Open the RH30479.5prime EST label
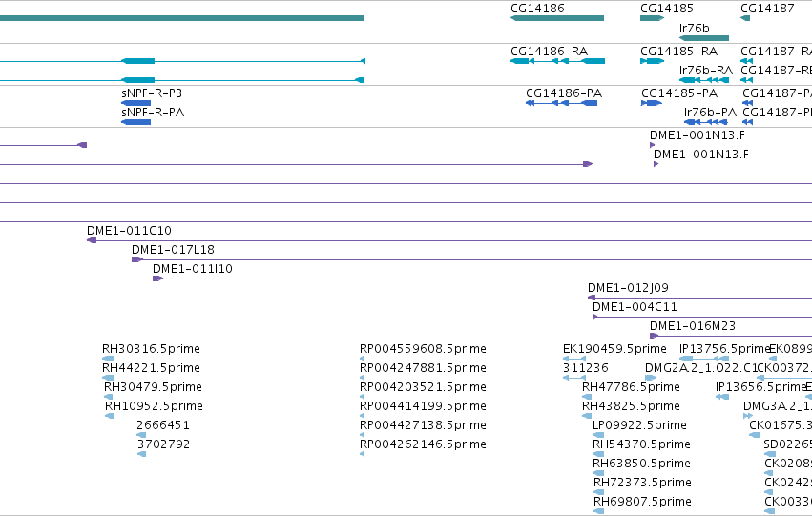Screen dimensions: 812x516 [153, 387]
